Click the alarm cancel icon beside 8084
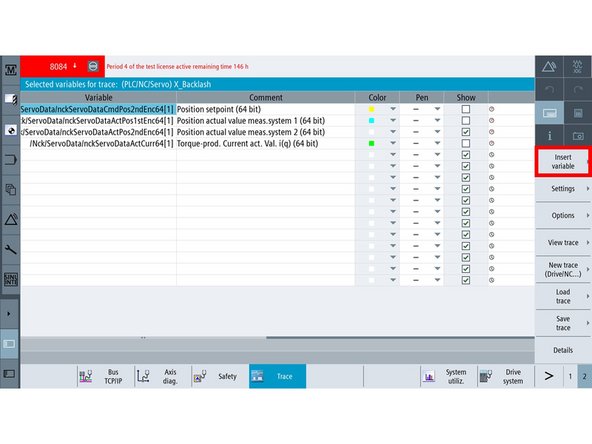592x444 pixels. coord(93,66)
